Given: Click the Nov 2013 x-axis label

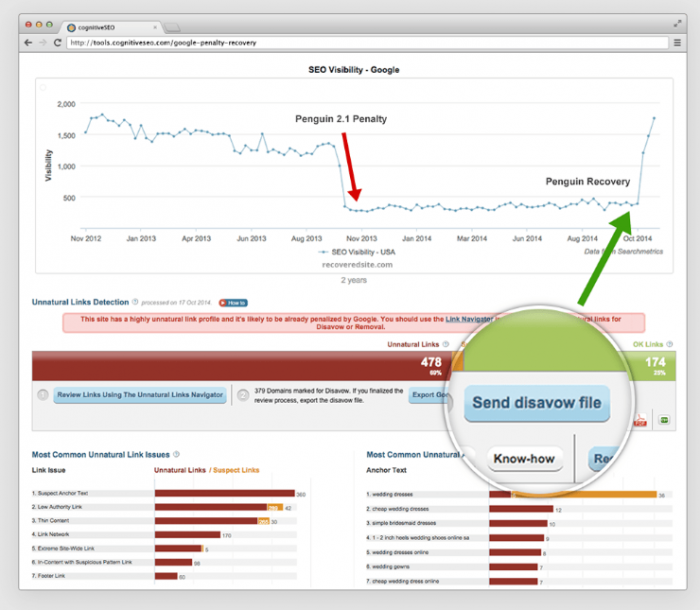Looking at the screenshot, I should click(362, 238).
